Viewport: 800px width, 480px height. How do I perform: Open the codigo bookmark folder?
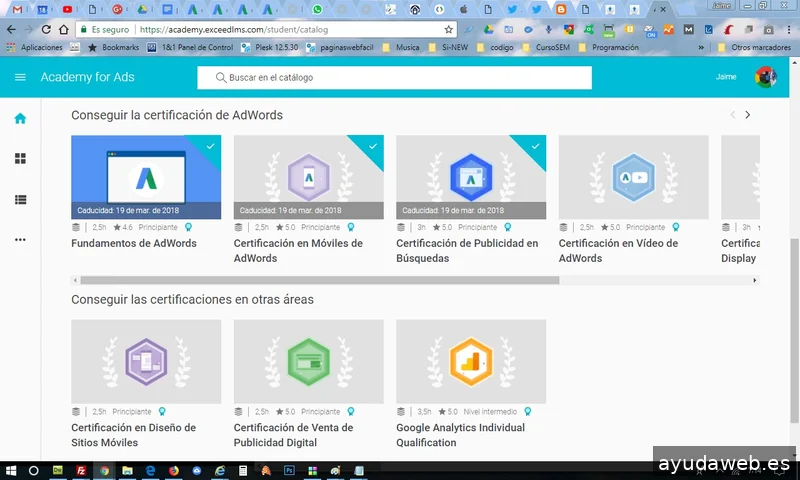point(495,47)
